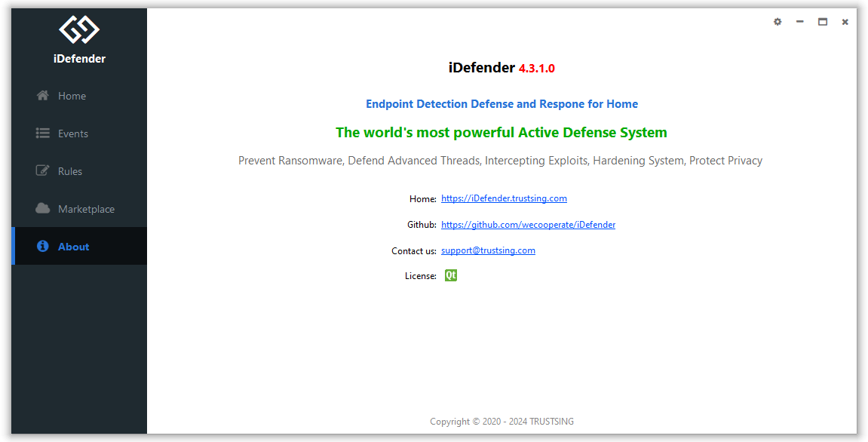Image resolution: width=868 pixels, height=442 pixels.
Task: Close the iDefender window
Action: click(x=845, y=22)
